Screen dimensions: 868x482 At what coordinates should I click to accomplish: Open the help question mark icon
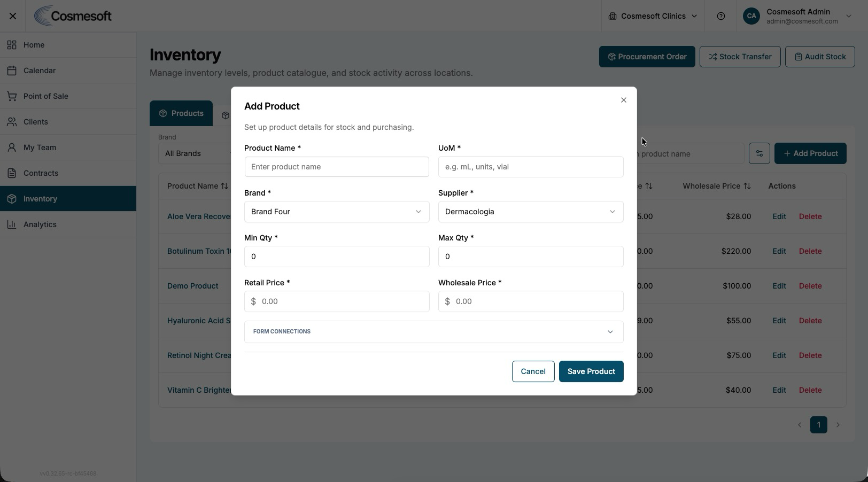[721, 16]
